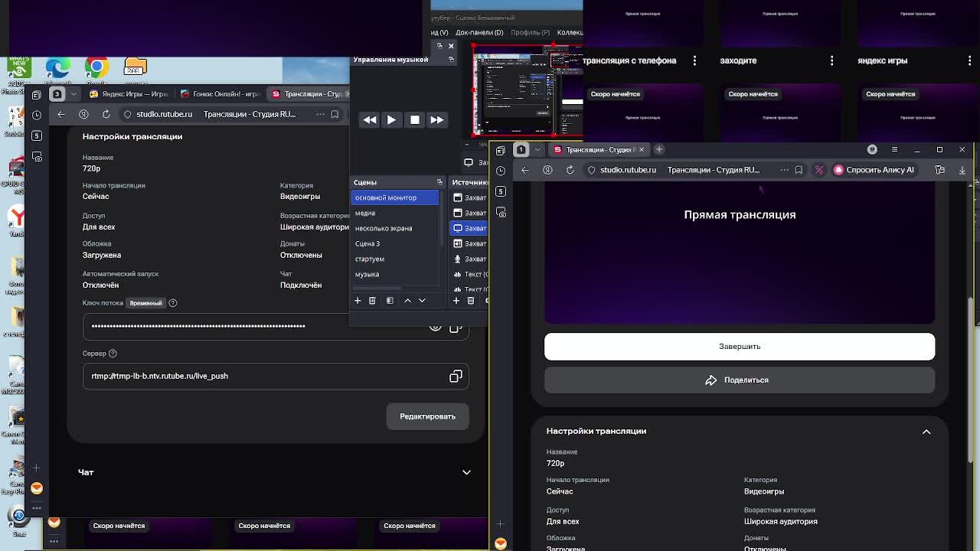Select the 'несколько экрана' scene in OBS

(395, 228)
